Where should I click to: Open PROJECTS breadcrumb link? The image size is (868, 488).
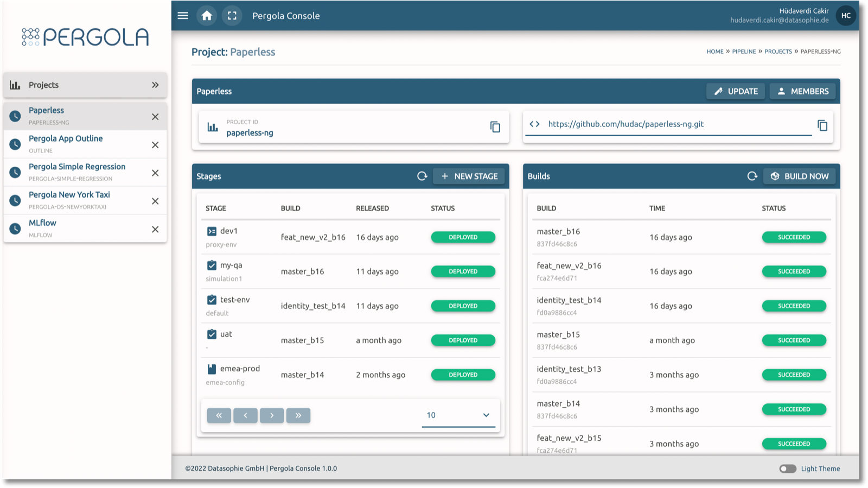(778, 52)
